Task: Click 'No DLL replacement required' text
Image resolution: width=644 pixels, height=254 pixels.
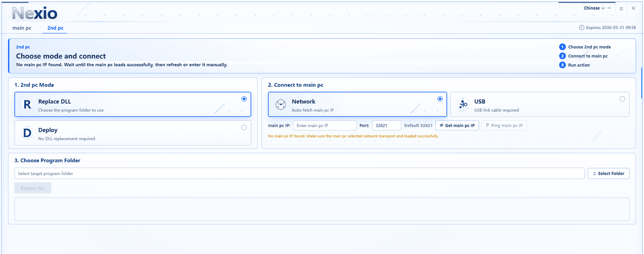Action: pos(67,139)
